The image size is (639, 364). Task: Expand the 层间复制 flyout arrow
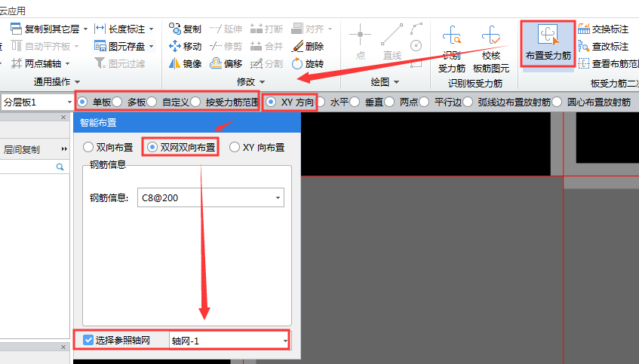pos(64,149)
